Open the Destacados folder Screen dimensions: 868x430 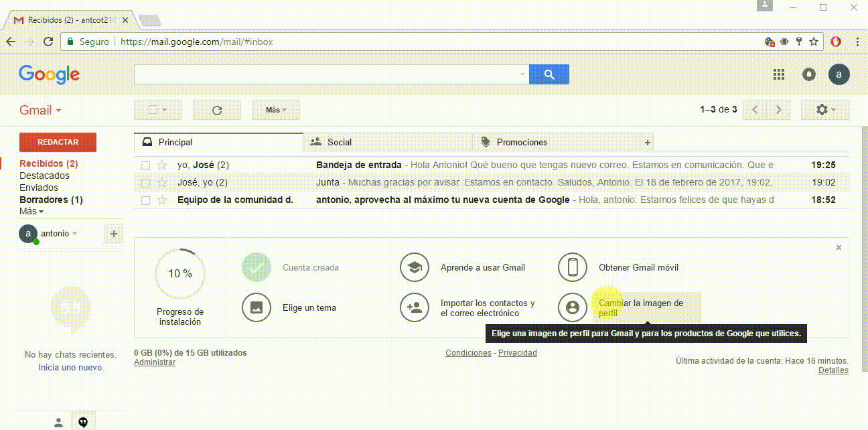pos(44,175)
